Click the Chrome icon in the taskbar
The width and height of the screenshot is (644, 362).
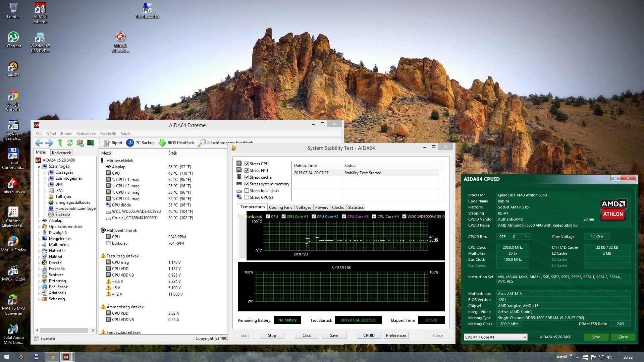(x=52, y=357)
